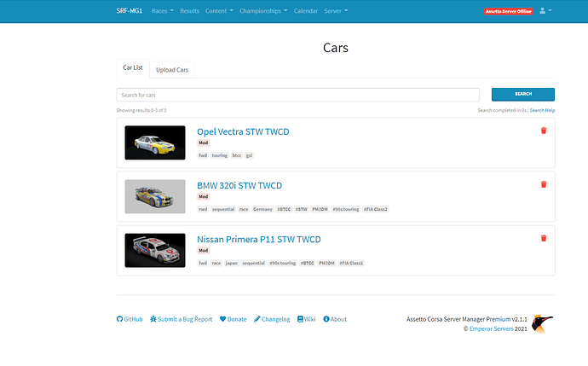
Task: Click the Assetto Server Offline status badge
Action: click(509, 11)
